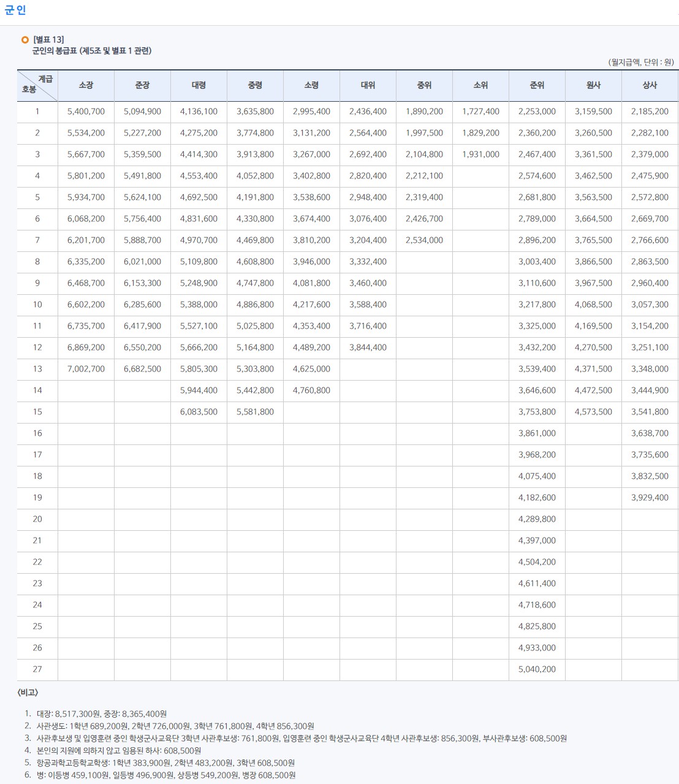Select remark 2 listing 사관생도 pay
Image resolution: width=679 pixels, height=784 pixels.
click(175, 726)
